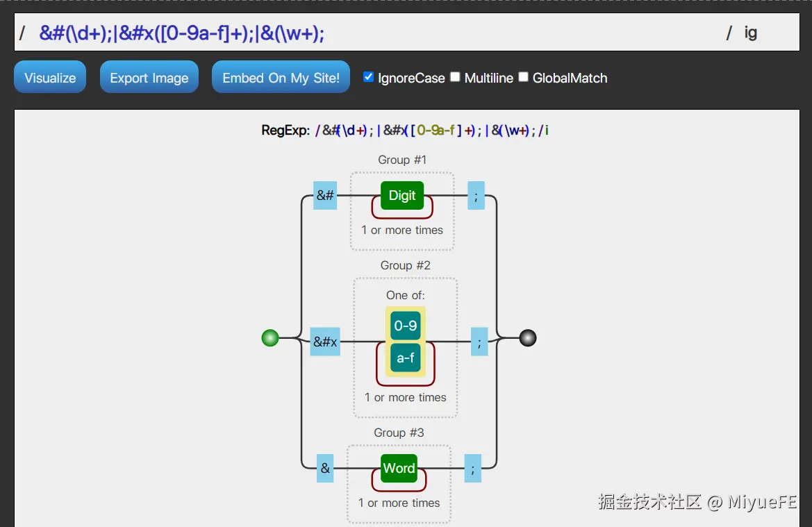This screenshot has width=812, height=527.
Task: Click semicolon box after One of group
Action: 479,342
